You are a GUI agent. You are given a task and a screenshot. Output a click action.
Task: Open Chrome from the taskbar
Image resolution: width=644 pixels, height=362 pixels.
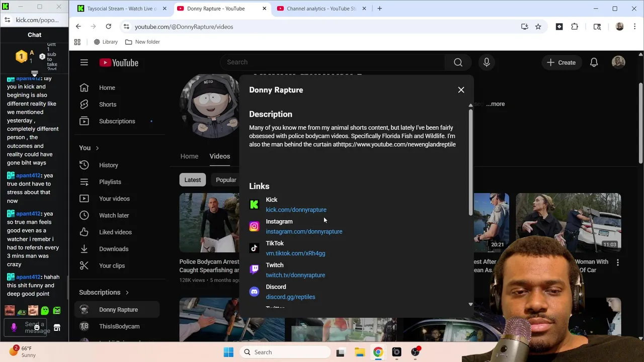[378, 352]
